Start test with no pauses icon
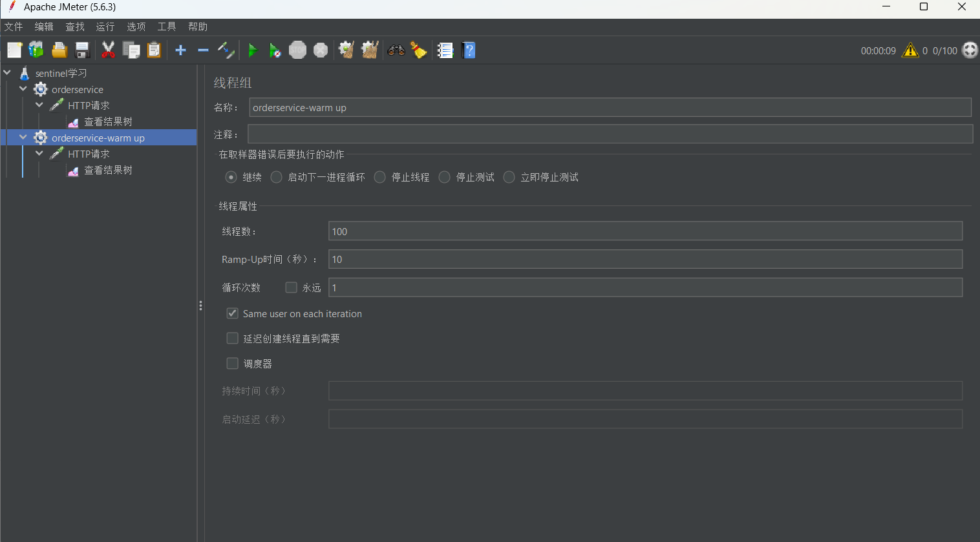The width and height of the screenshot is (980, 542). point(275,50)
